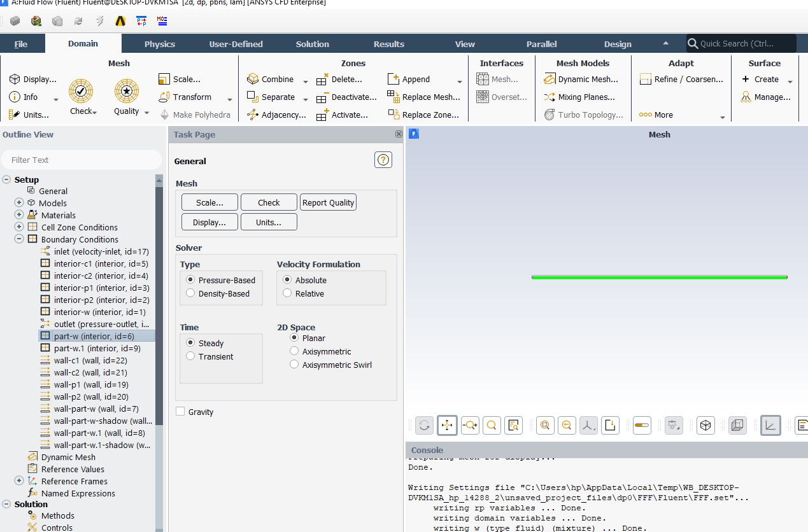Viewport: 808px width, 532px height.
Task: Click Adjacency... in the Zones group
Action: coord(276,115)
